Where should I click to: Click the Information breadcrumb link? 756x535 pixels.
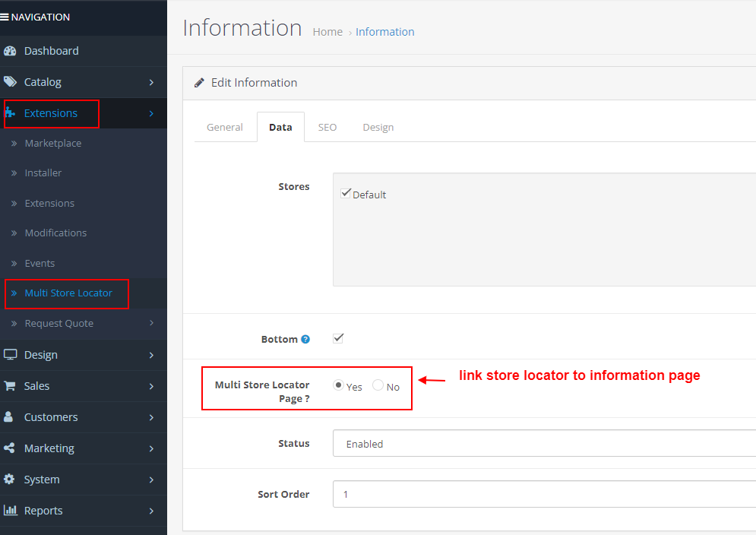click(x=384, y=32)
